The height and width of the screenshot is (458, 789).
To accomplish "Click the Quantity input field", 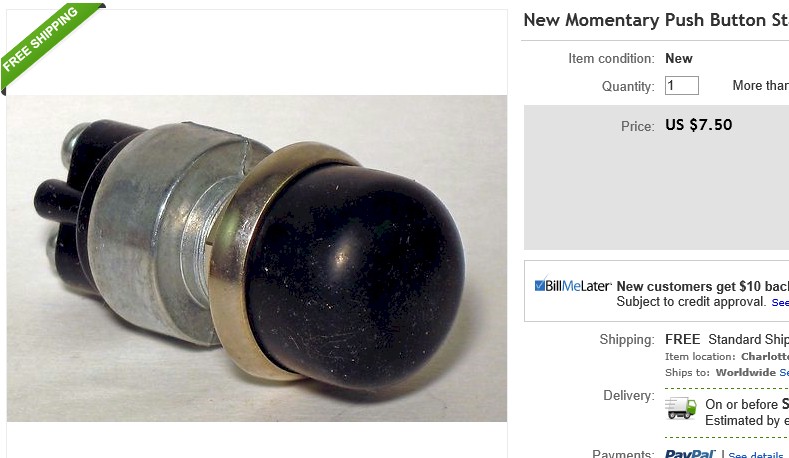I will 681,86.
